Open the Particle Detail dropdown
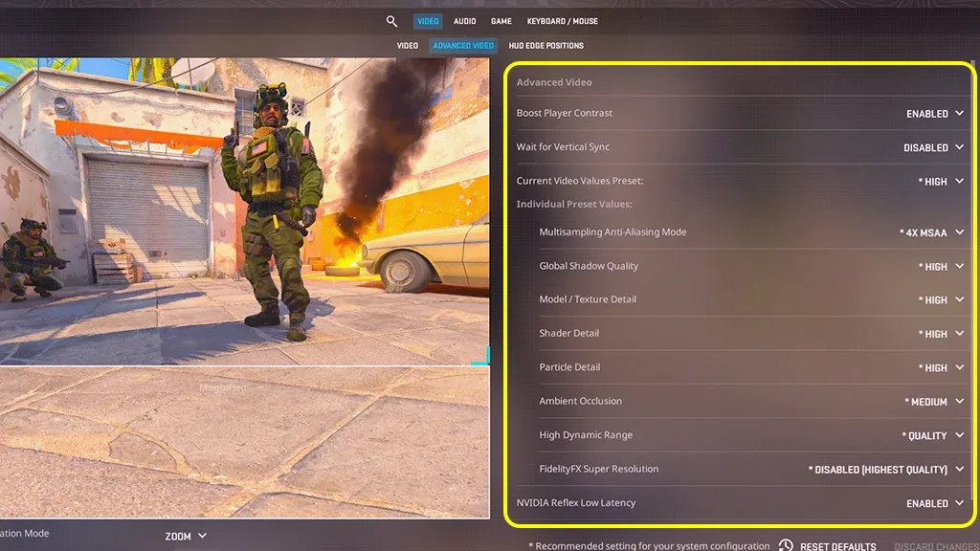 point(941,367)
